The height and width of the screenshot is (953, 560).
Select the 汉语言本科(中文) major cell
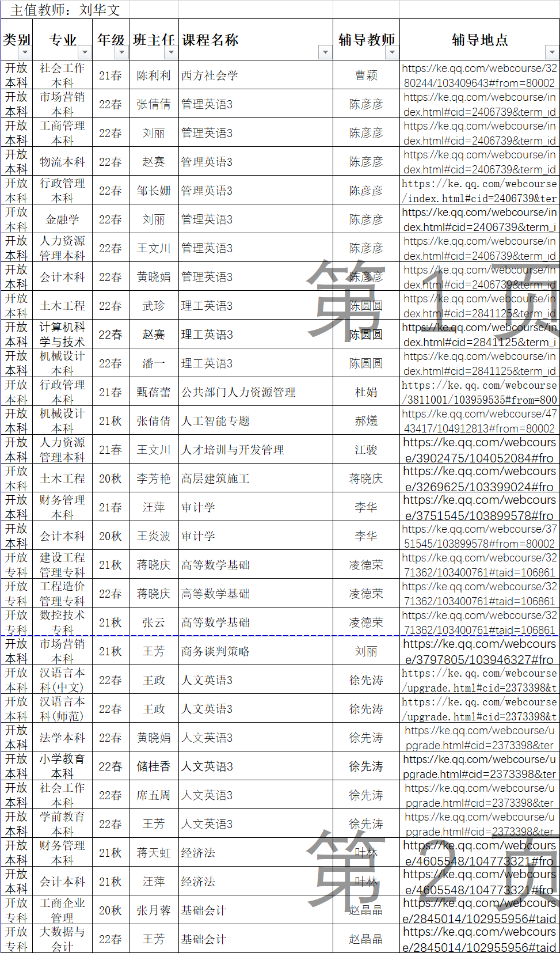coord(62,679)
